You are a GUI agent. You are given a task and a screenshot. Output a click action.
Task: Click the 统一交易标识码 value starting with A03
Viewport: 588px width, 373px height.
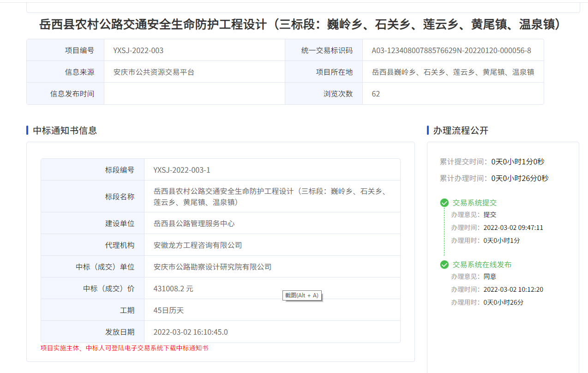[x=451, y=50]
